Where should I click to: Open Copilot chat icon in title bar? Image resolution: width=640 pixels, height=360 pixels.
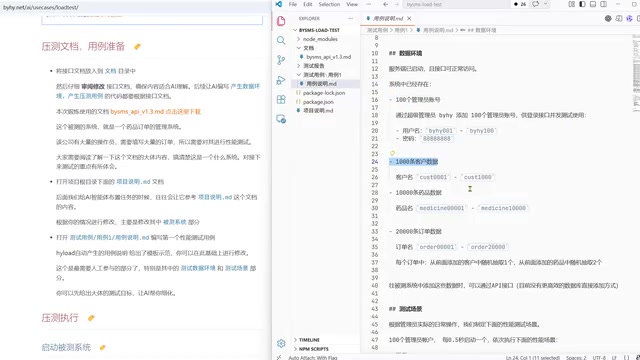point(535,4)
